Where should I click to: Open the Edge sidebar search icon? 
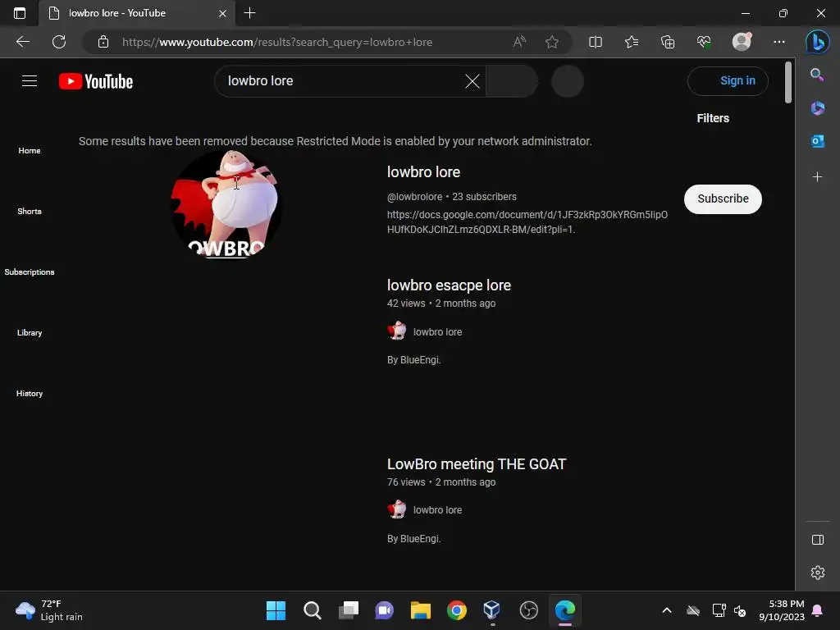click(x=817, y=75)
